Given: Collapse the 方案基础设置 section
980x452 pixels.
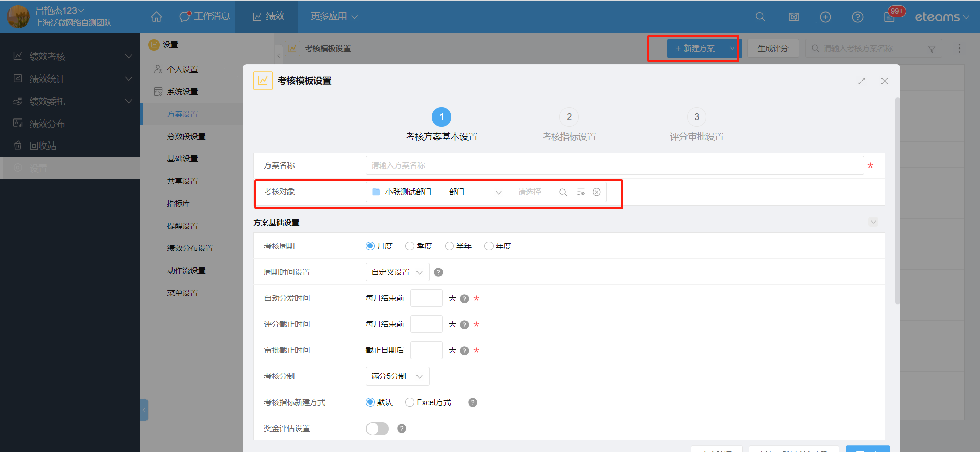Looking at the screenshot, I should coord(873,222).
